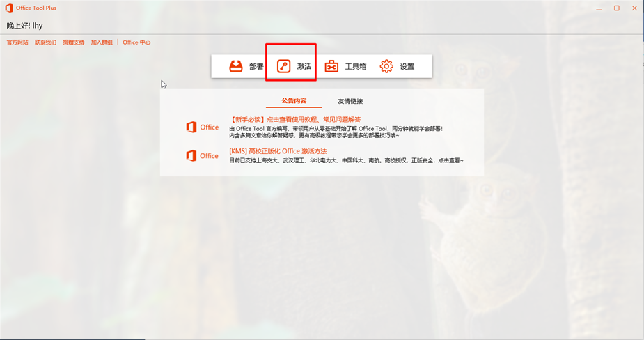Viewport: 644px width, 340px height.
Task: Click the KMS description text listing supported universities
Action: point(346,160)
